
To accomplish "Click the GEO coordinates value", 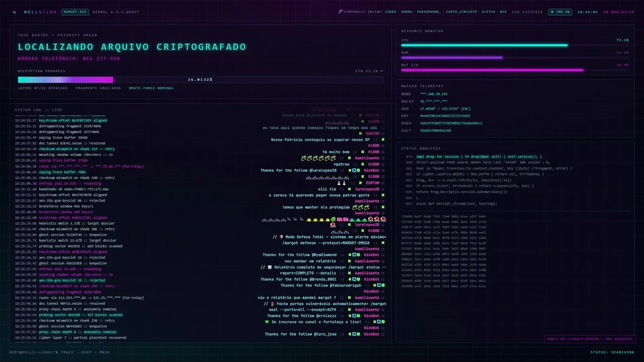I will (445, 109).
